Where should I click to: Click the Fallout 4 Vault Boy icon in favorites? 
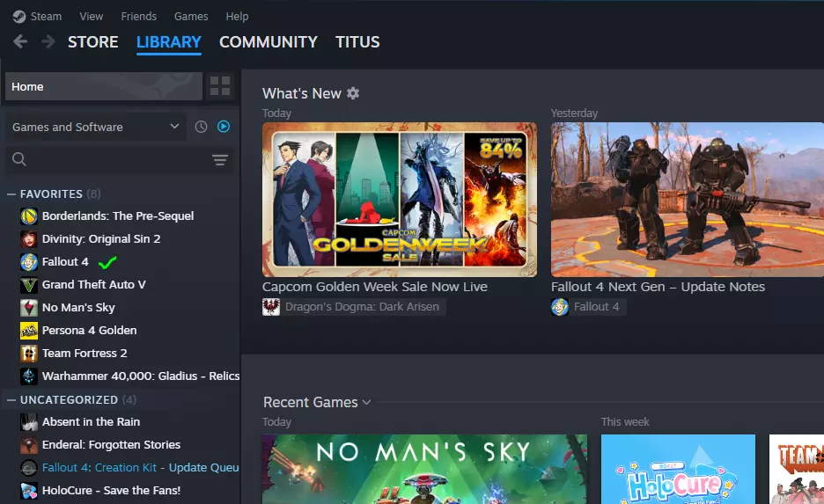(29, 261)
